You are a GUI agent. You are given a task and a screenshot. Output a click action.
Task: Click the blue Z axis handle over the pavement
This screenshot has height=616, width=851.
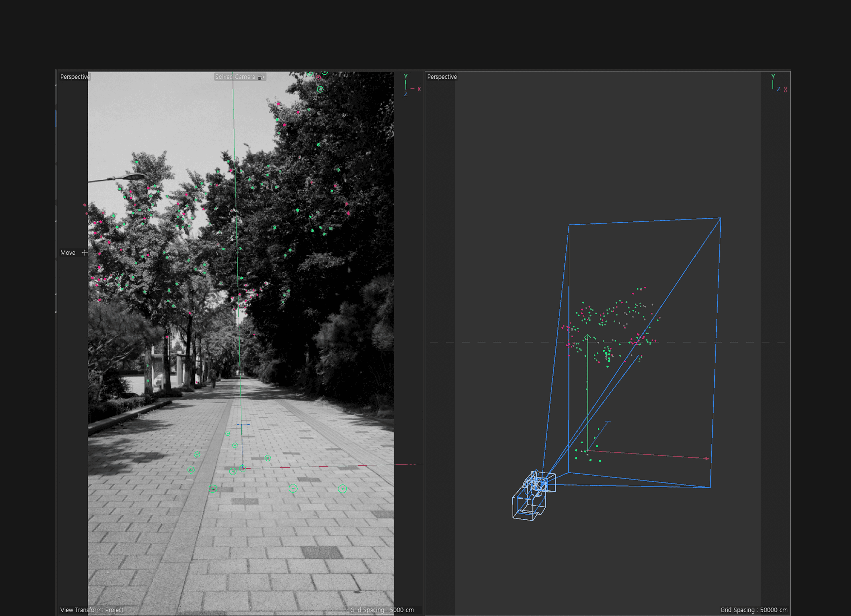242,425
